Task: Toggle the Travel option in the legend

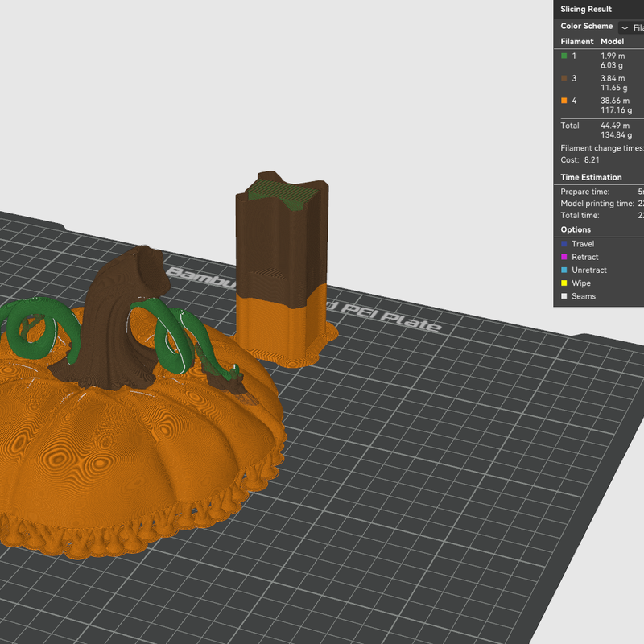Action: pyautogui.click(x=577, y=244)
